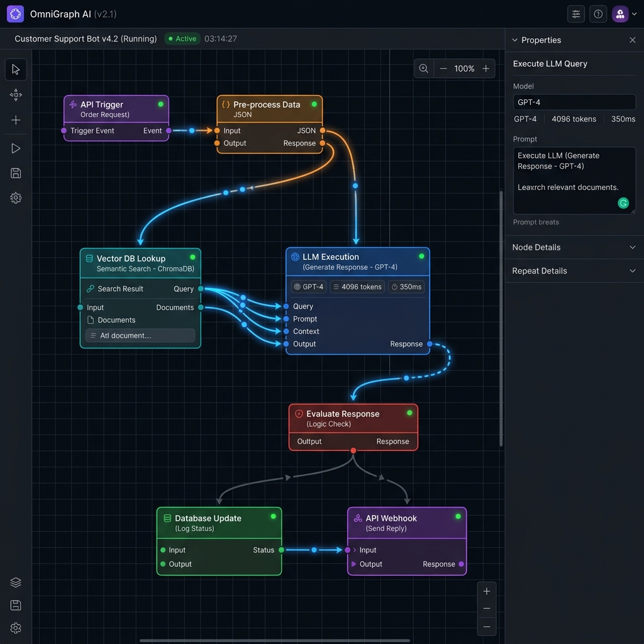644x644 pixels.
Task: Click Customer Support Bot v4.2 title
Action: coord(86,38)
